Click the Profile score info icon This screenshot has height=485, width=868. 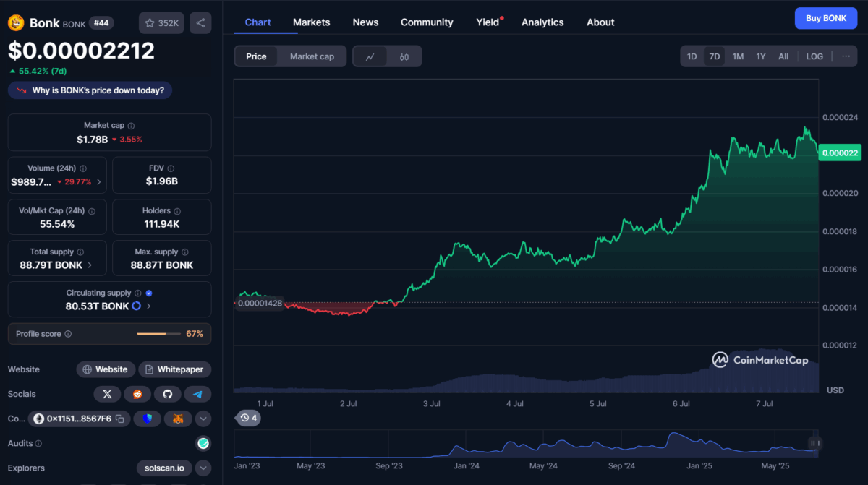[x=68, y=334]
